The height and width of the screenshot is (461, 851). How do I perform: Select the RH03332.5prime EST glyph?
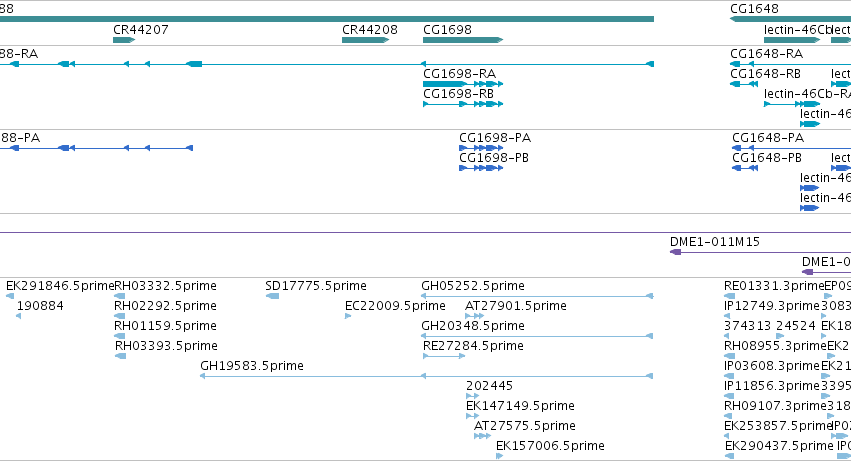(x=120, y=296)
